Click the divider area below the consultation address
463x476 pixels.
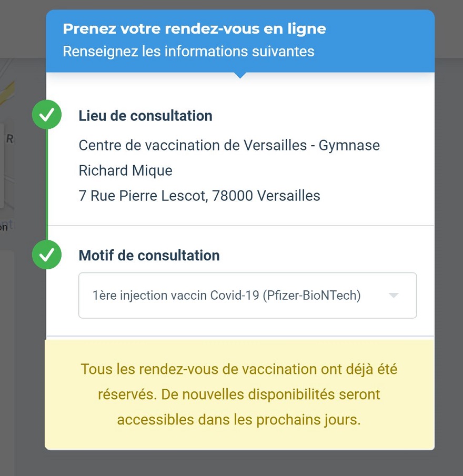pyautogui.click(x=241, y=226)
